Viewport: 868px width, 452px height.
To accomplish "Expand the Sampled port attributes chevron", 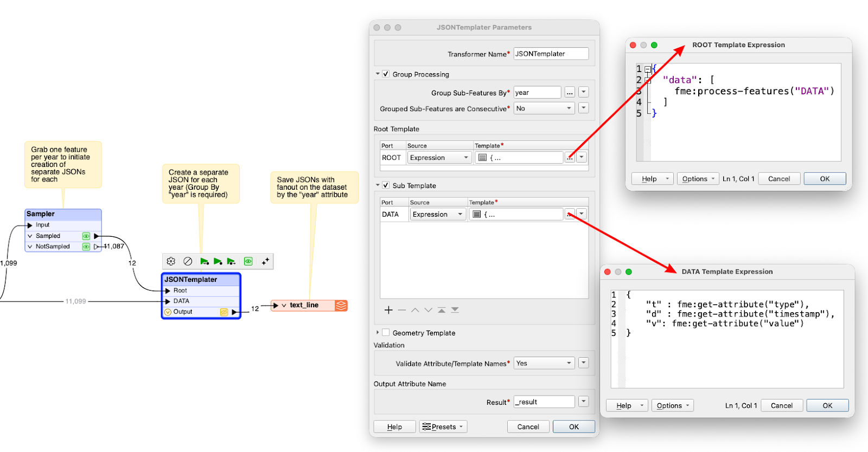I will tap(30, 236).
